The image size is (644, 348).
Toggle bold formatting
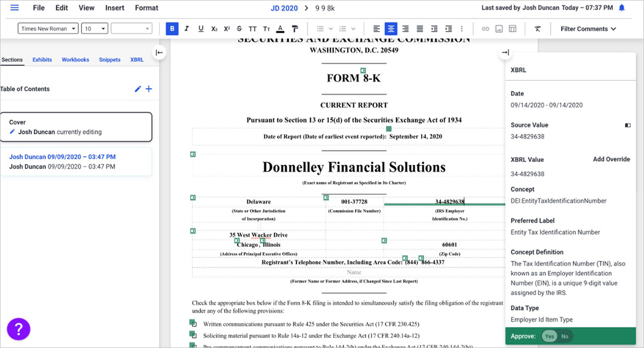pos(172,29)
